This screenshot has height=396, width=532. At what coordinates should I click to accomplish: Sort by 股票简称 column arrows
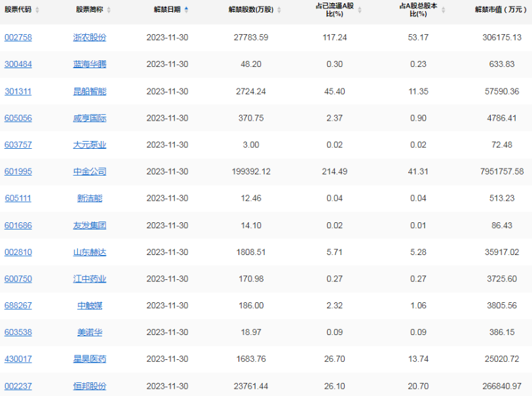tap(109, 10)
